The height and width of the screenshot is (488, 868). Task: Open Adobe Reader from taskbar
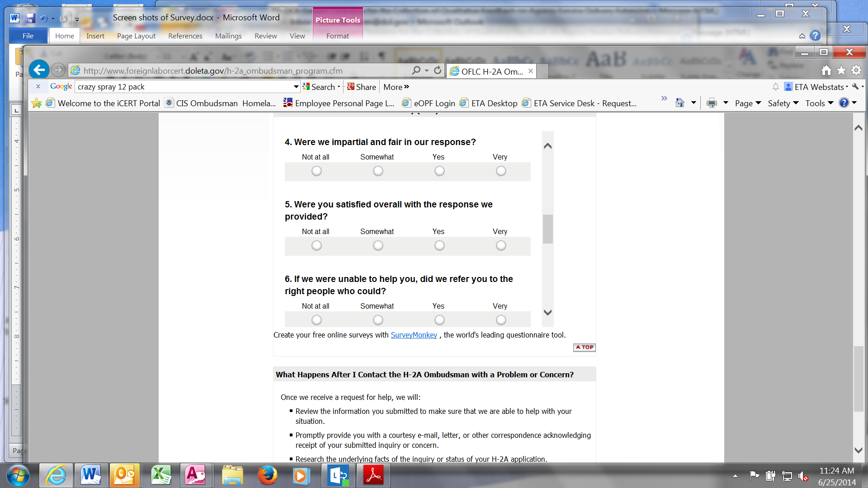click(x=373, y=475)
